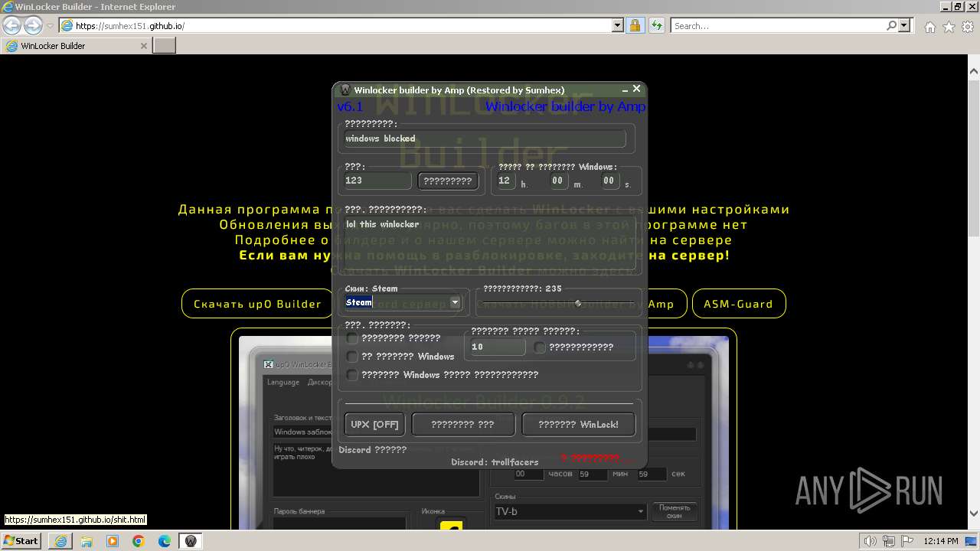Launch the media player taskbar icon
Viewport: 980px width, 551px height.
tap(113, 541)
